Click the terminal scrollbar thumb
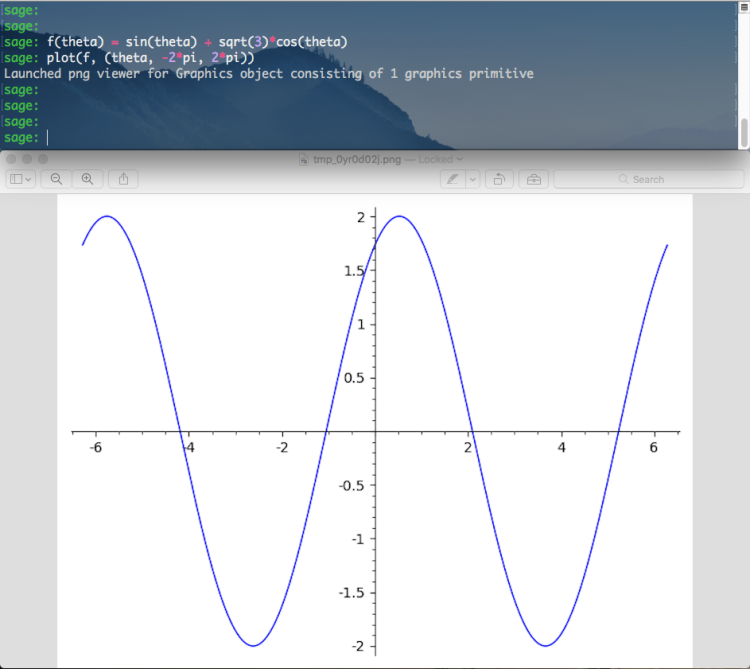The height and width of the screenshot is (669, 750). 743,131
